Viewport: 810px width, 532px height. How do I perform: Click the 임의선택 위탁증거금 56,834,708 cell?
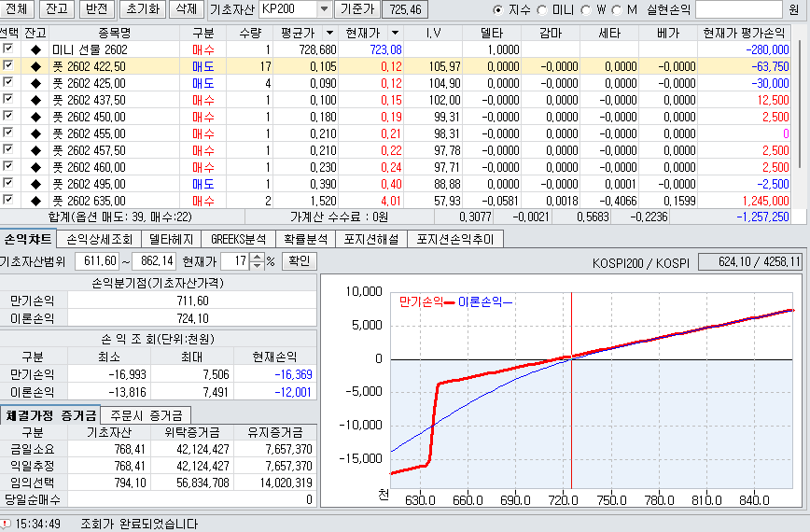tap(192, 483)
